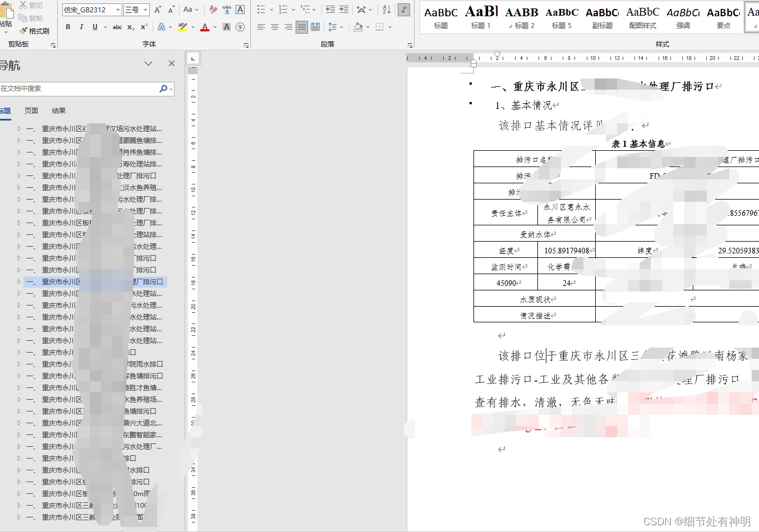Apply red font color A button

click(x=205, y=26)
